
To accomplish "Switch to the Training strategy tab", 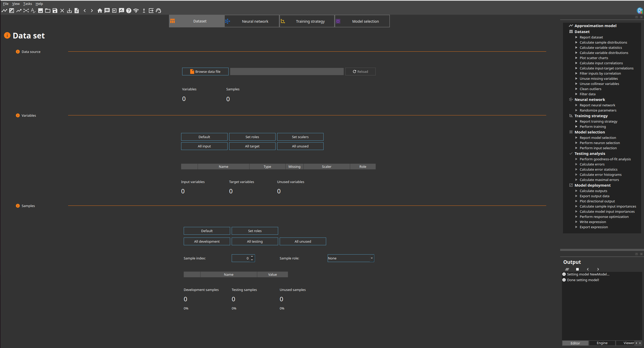I will pyautogui.click(x=307, y=21).
